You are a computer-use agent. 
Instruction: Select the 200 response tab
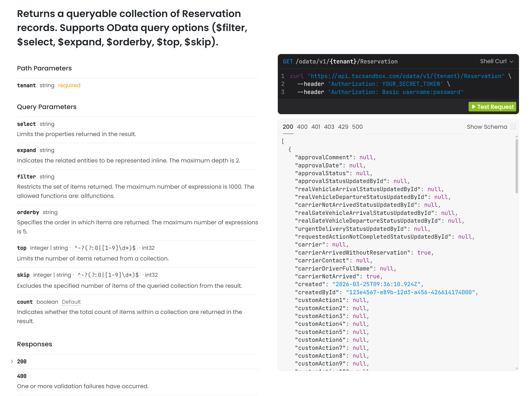[x=287, y=127]
